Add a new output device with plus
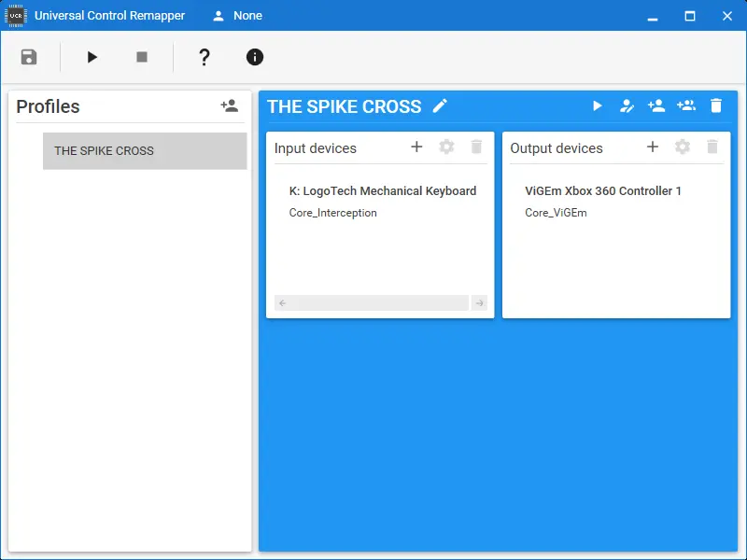This screenshot has width=747, height=560. 653,147
